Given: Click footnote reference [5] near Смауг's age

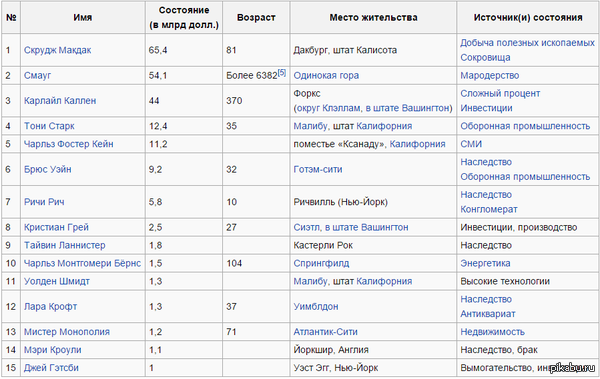Looking at the screenshot, I should tap(282, 72).
